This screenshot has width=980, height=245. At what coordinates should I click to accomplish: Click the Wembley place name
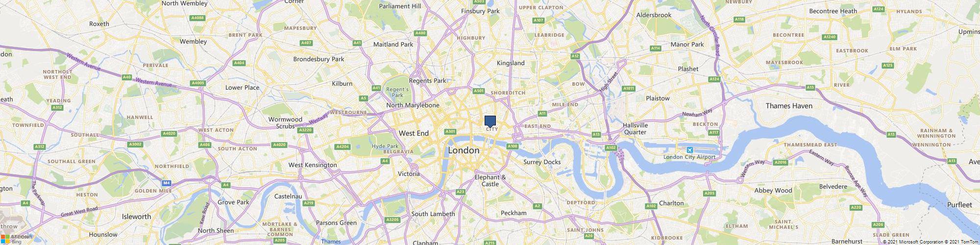click(193, 42)
